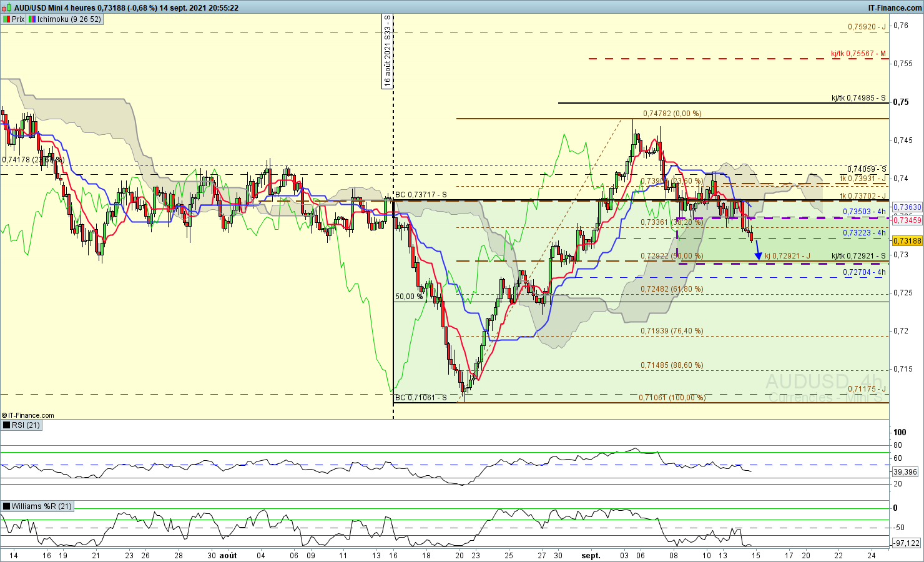This screenshot has width=924, height=562.
Task: Click the BC 0,73717 - S label
Action: click(421, 195)
